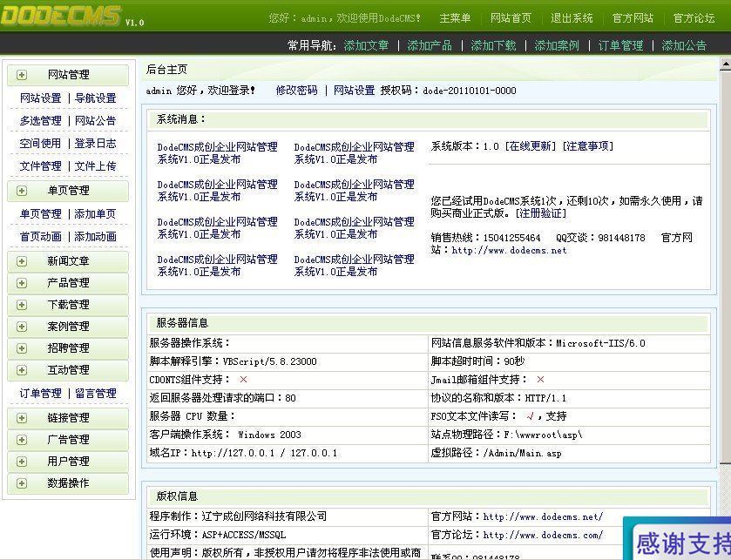
Task: Click 添加文章 quick navigation link
Action: tap(366, 45)
